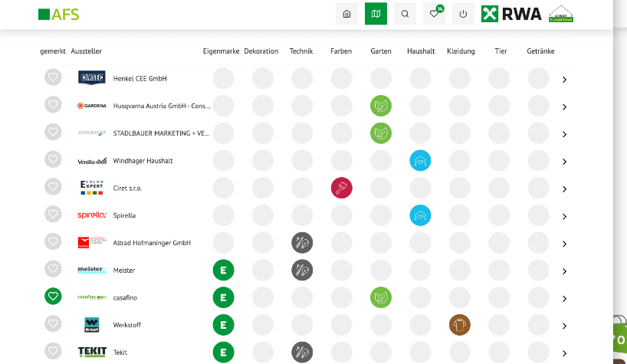Viewport: 627px width, 364px height.
Task: Expand STADLBAUER MARKETING row chevron
Action: tap(564, 134)
